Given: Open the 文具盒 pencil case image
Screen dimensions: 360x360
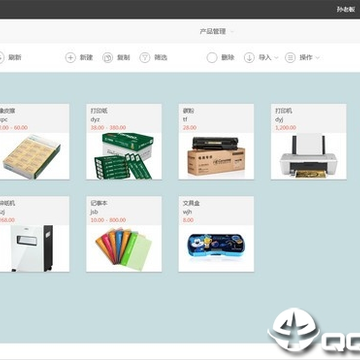Looking at the screenshot, I should [x=216, y=246].
